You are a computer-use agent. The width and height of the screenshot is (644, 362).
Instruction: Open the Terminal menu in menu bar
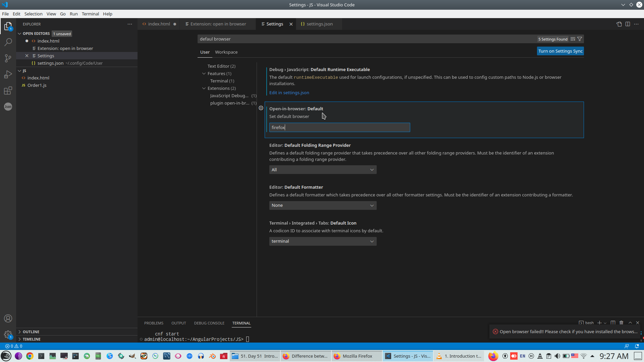(90, 14)
